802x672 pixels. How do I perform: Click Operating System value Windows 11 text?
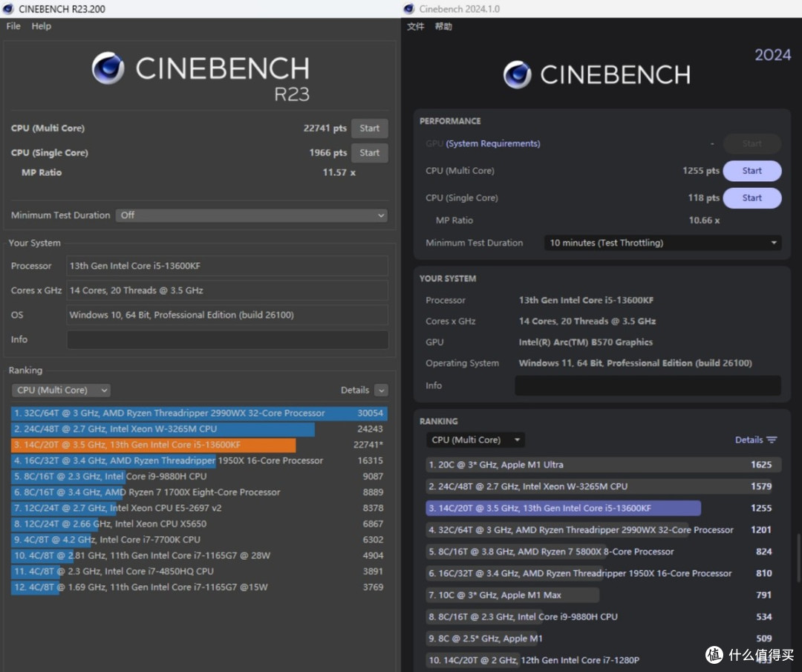pyautogui.click(x=635, y=363)
